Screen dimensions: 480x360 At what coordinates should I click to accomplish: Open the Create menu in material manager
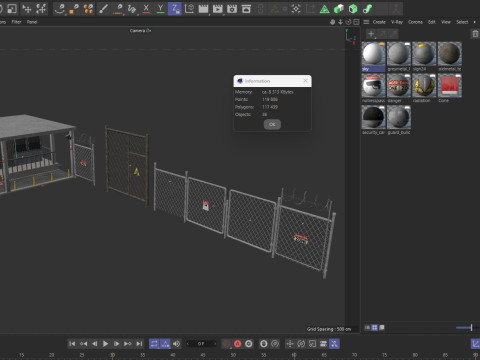click(x=379, y=22)
